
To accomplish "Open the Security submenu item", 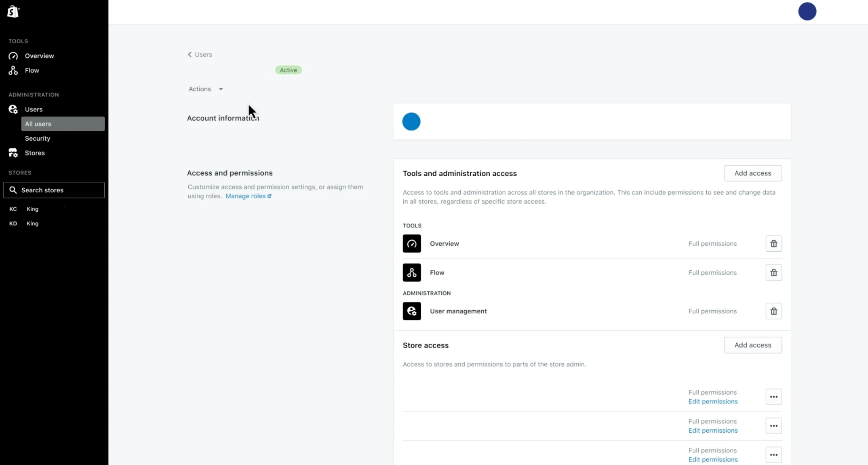I will pyautogui.click(x=38, y=139).
